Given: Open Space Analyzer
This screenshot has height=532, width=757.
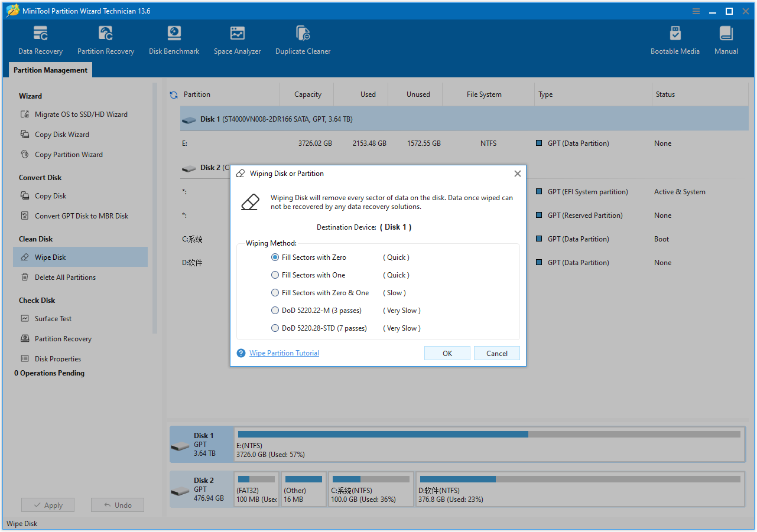Looking at the screenshot, I should click(x=237, y=39).
